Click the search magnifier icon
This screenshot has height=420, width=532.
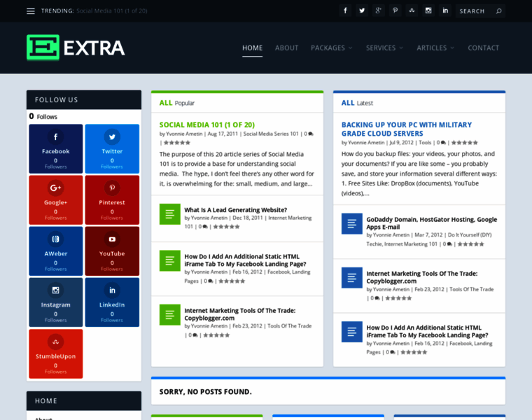(498, 11)
